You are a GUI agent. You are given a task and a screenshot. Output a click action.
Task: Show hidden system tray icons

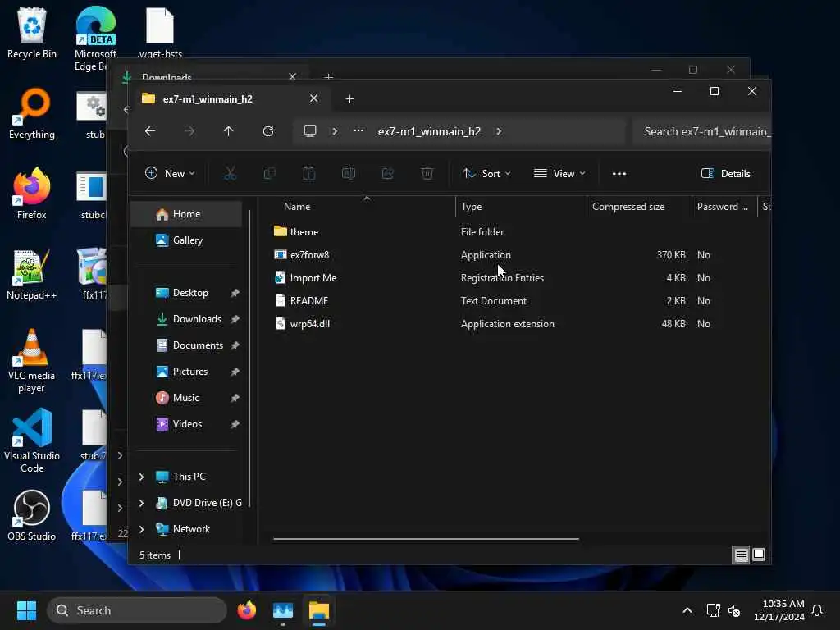tap(687, 610)
